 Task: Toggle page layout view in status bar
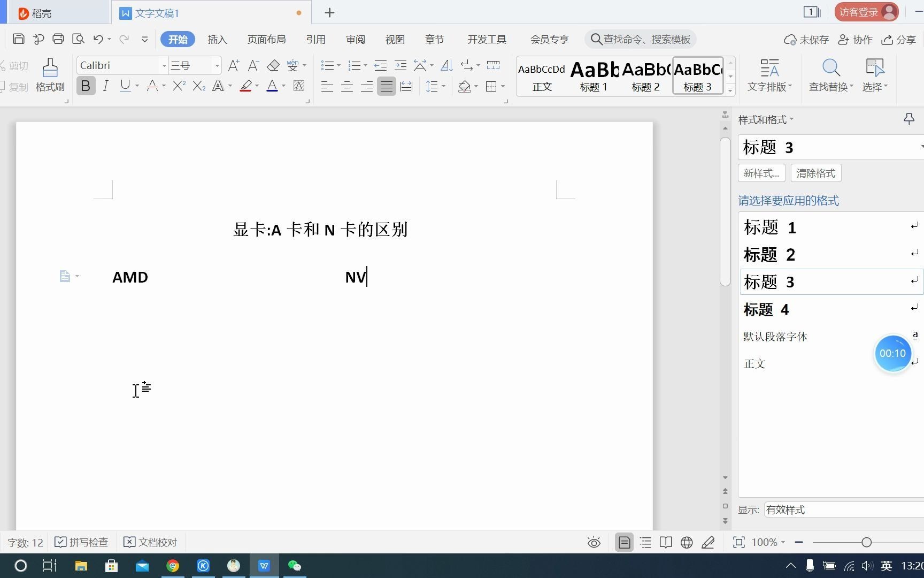(x=624, y=542)
